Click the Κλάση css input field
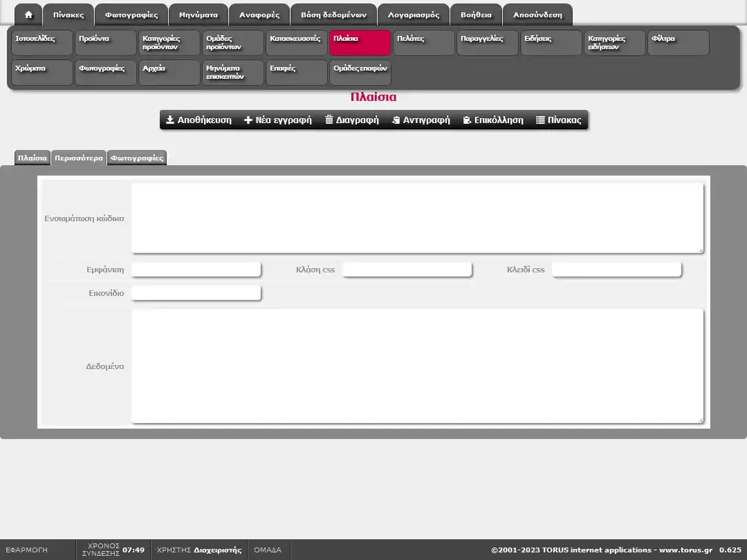 coord(407,270)
